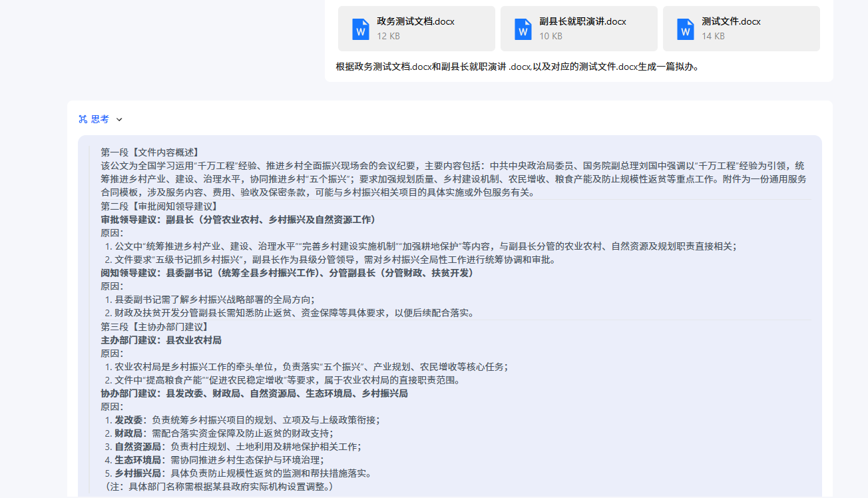Image resolution: width=868 pixels, height=498 pixels.
Task: Click the bold 乡村振兴局 list item
Action: (138, 473)
